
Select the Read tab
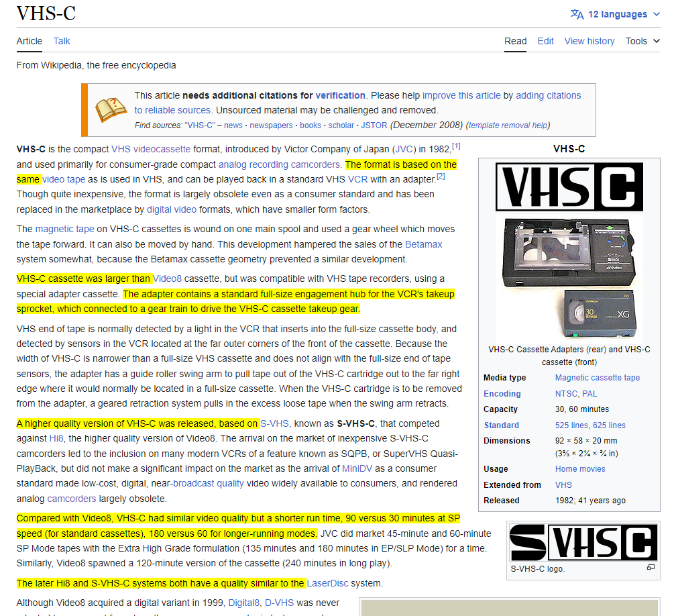pyautogui.click(x=515, y=41)
